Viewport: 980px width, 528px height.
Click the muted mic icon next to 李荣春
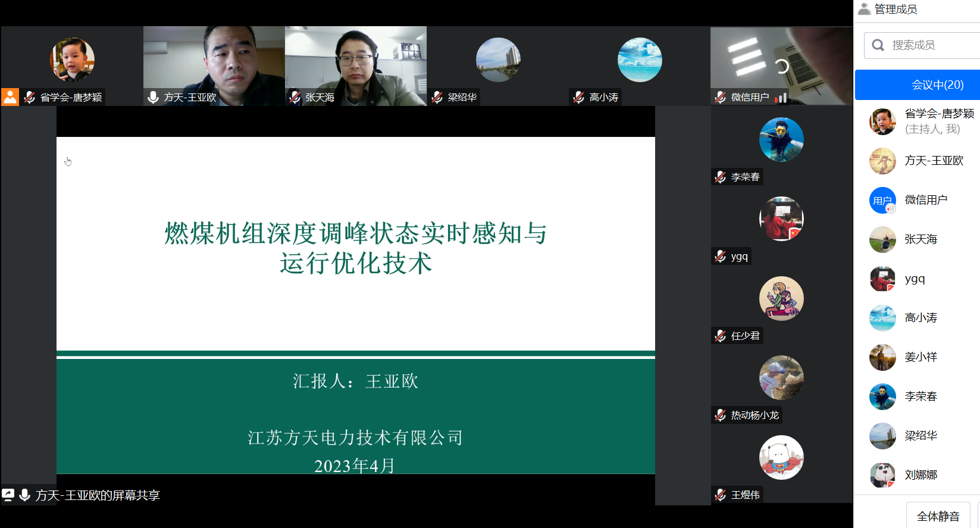click(721, 177)
